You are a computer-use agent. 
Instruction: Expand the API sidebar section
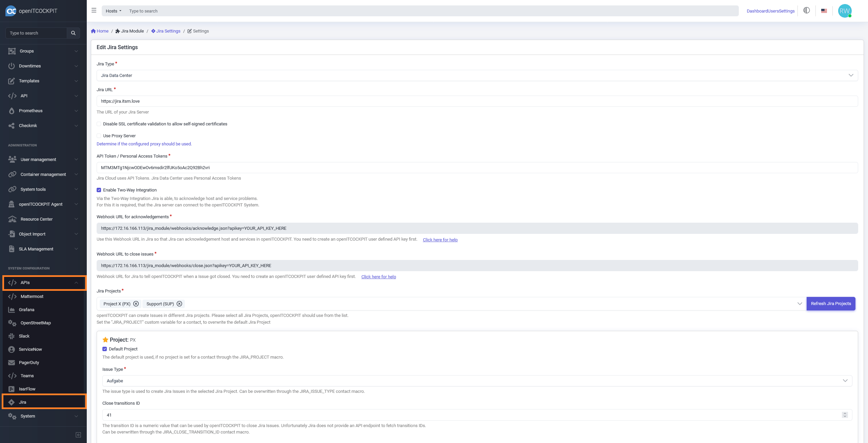pyautogui.click(x=43, y=96)
